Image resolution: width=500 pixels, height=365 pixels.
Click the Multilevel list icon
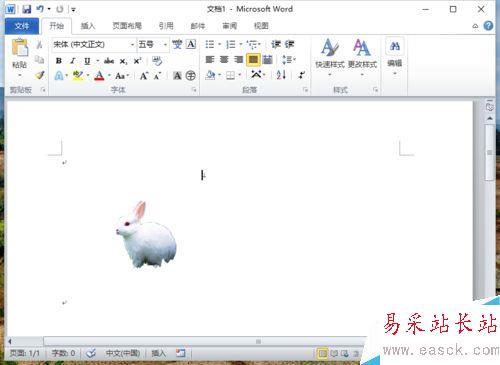pos(252,44)
